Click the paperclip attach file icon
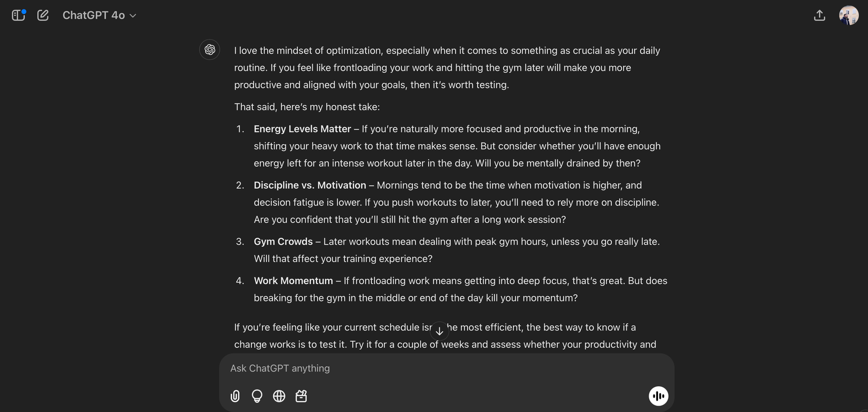The width and height of the screenshot is (868, 412). pyautogui.click(x=235, y=396)
